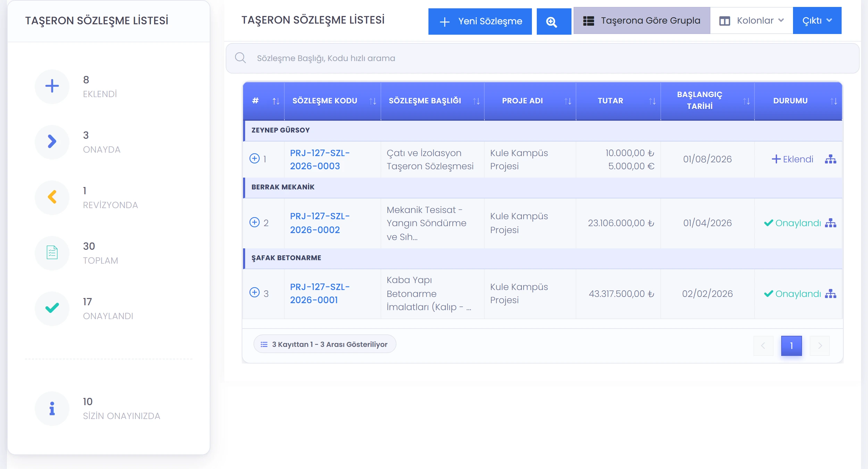Click the ONAYDA sidebar label
Screen dimensions: 868x469
click(x=102, y=150)
